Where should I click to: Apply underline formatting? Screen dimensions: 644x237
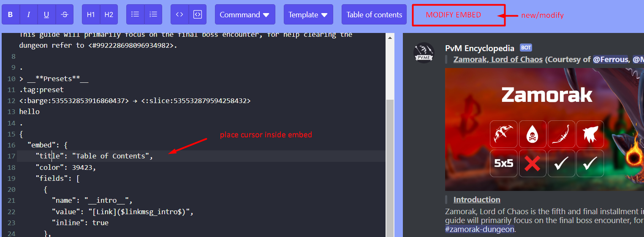pos(46,14)
